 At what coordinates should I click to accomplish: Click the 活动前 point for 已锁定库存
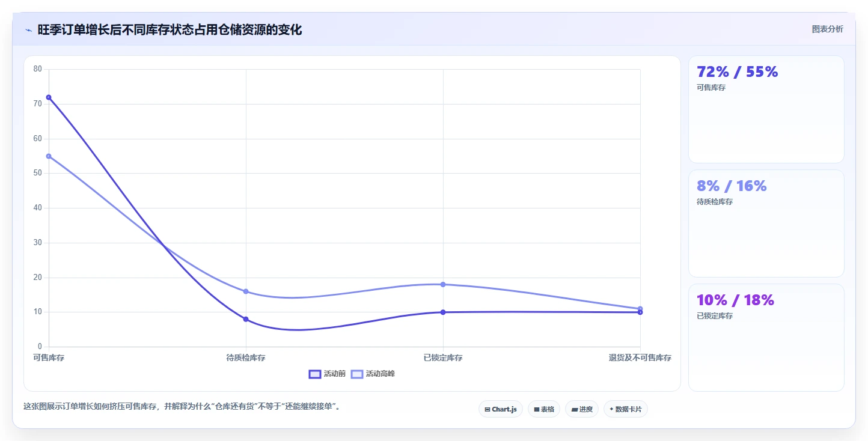[443, 312]
